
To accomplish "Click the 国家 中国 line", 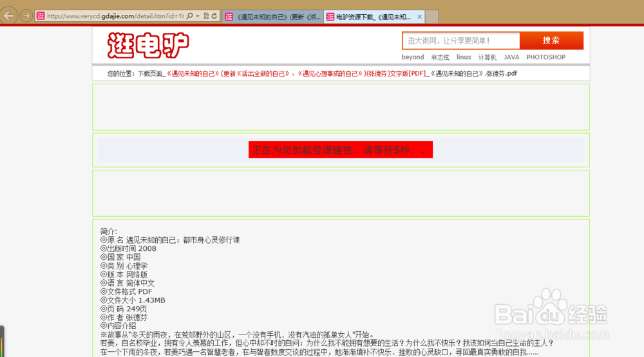I will tap(120, 257).
